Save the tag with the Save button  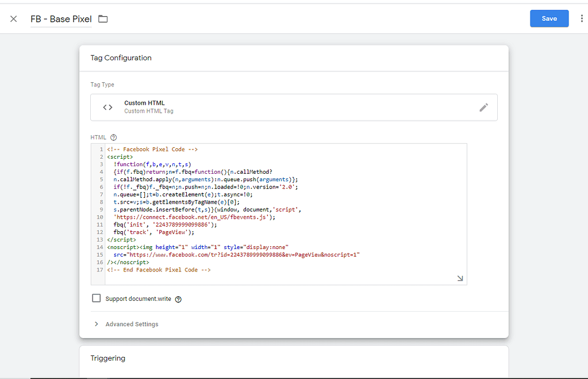(549, 18)
